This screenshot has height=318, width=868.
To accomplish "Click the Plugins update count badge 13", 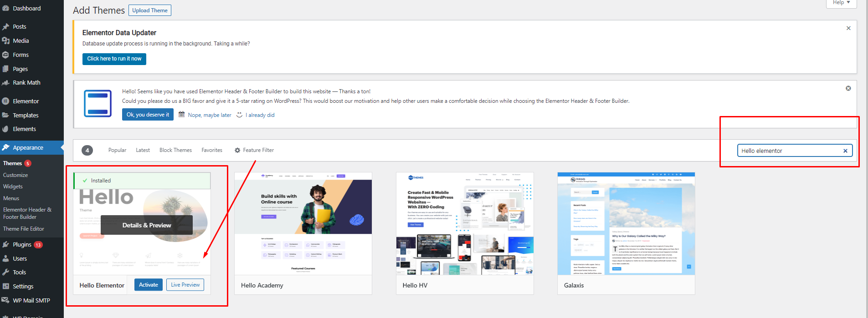I will coord(38,245).
